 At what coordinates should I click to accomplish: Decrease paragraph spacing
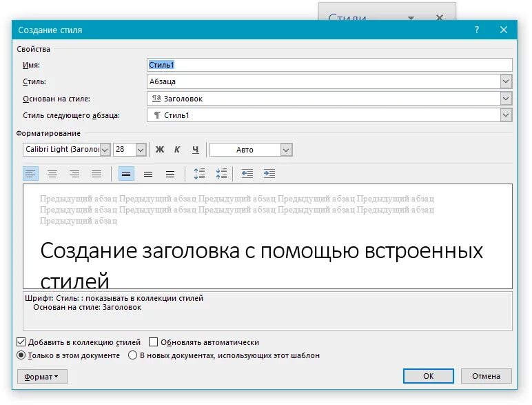[221, 174]
